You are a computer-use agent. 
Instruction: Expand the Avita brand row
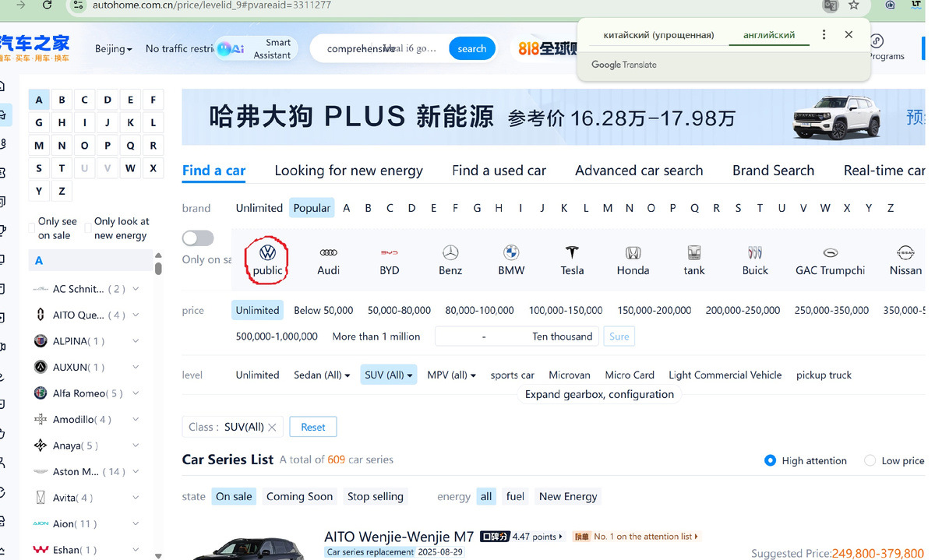[136, 498]
